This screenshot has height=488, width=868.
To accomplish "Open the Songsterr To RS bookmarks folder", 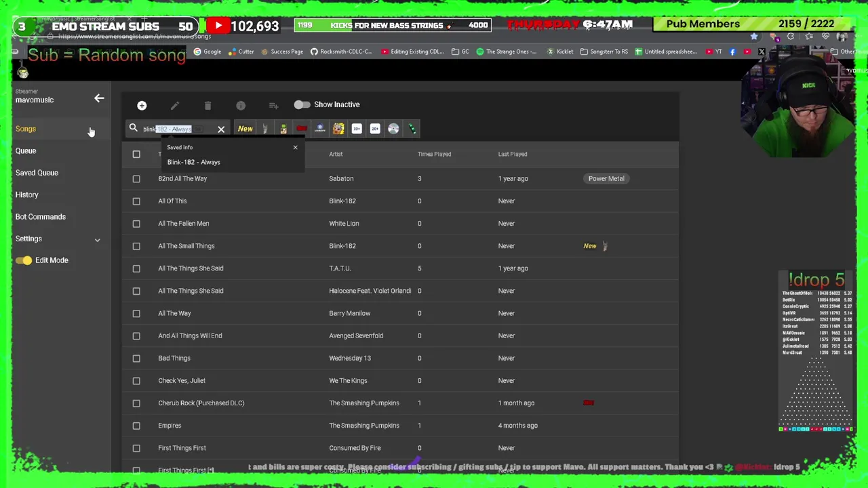I will (x=604, y=52).
